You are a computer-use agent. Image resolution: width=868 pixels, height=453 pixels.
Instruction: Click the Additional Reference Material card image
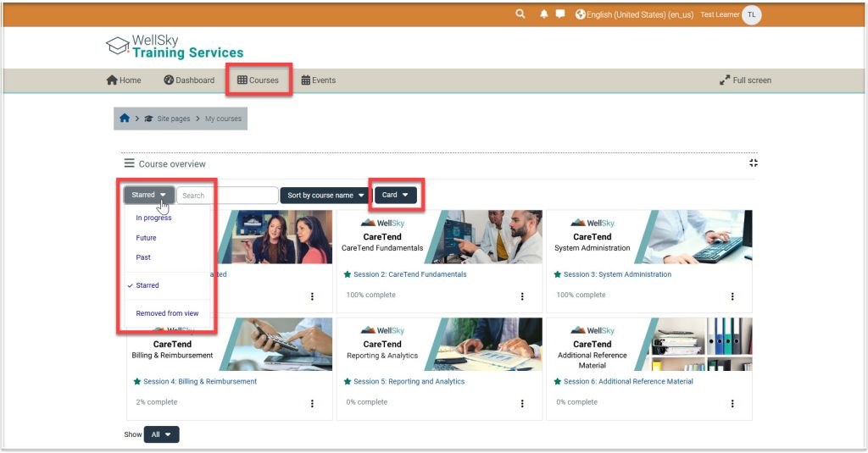(x=649, y=344)
